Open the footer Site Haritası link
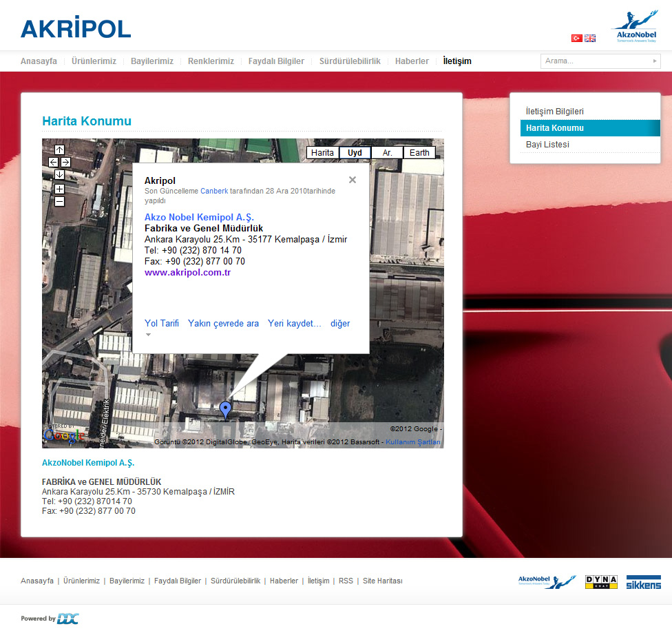 [383, 581]
